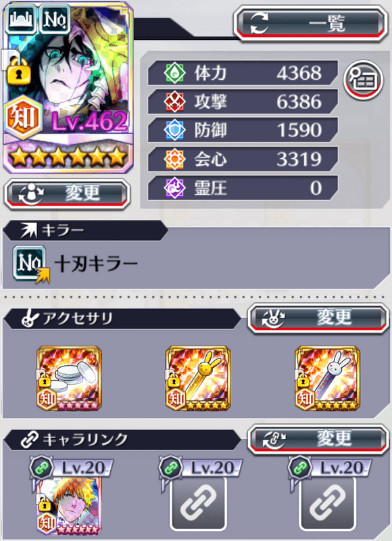The height and width of the screenshot is (541, 392).
Task: Open the stat details magnifier icon
Action: click(x=364, y=80)
